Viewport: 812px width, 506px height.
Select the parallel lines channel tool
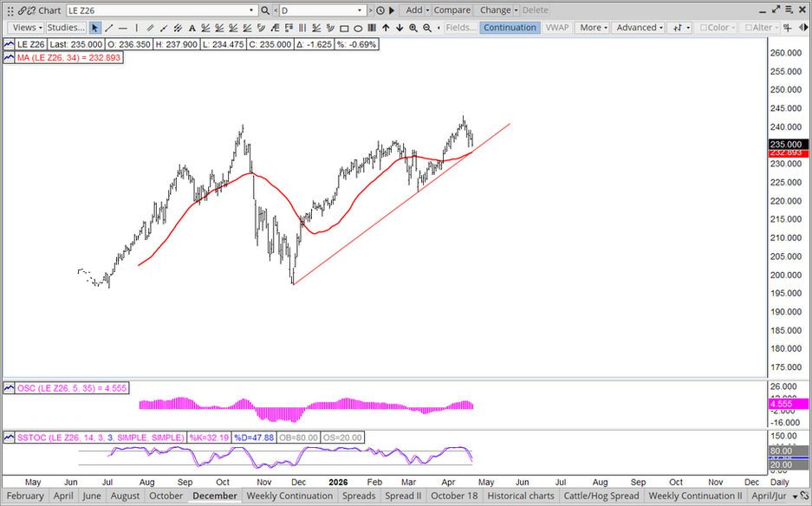(x=150, y=28)
